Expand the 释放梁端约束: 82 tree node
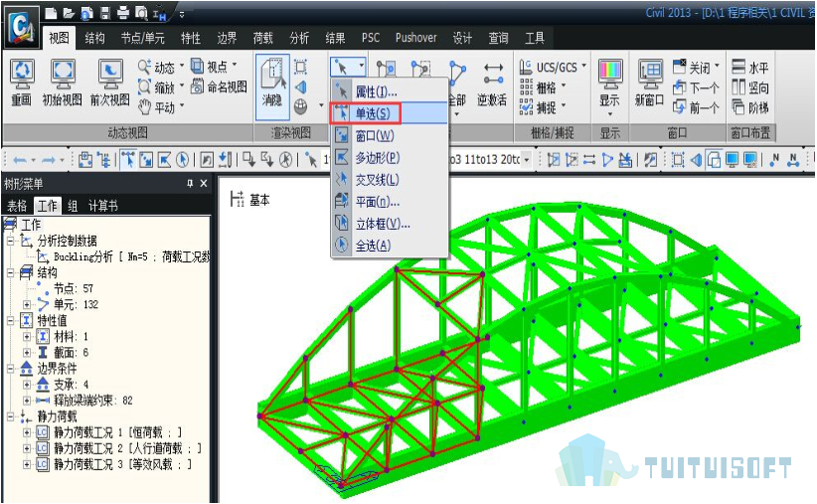The width and height of the screenshot is (817, 504). pyautogui.click(x=27, y=401)
